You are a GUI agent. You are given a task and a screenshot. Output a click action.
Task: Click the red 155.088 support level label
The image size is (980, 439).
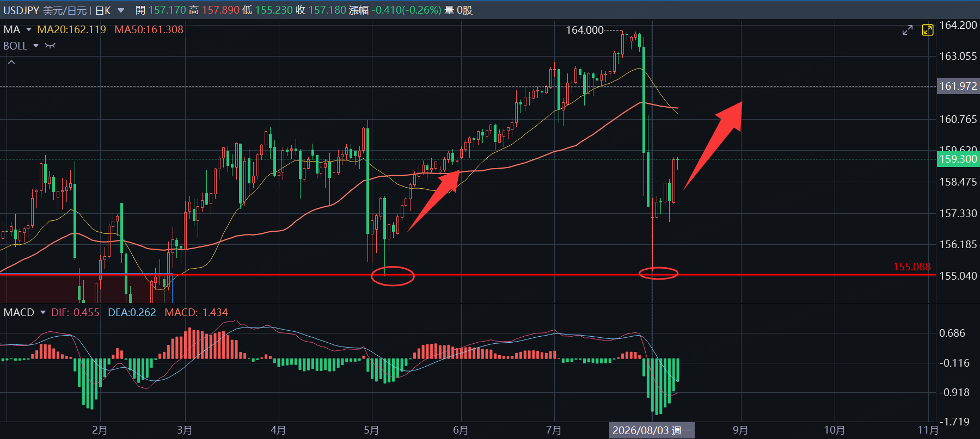point(911,267)
